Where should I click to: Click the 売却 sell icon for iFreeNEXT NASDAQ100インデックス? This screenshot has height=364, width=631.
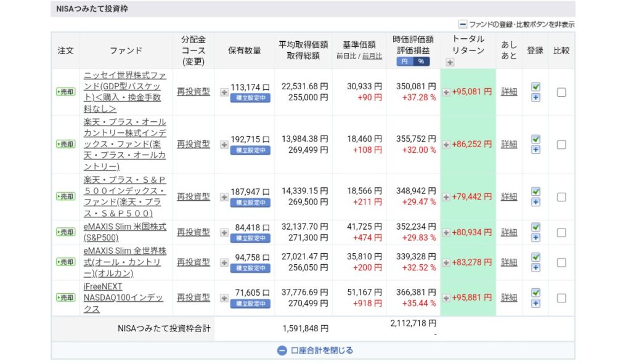point(65,297)
